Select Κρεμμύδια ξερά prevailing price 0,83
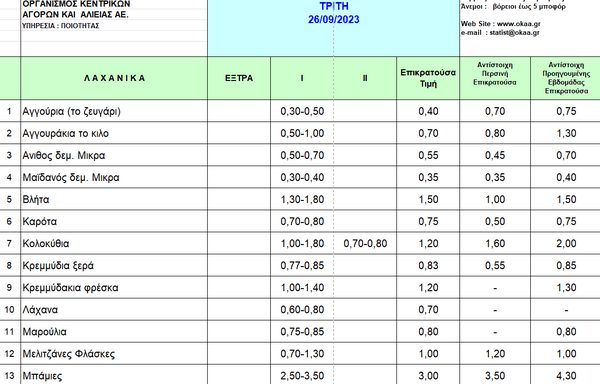This screenshot has height=384, width=600. pos(428,265)
